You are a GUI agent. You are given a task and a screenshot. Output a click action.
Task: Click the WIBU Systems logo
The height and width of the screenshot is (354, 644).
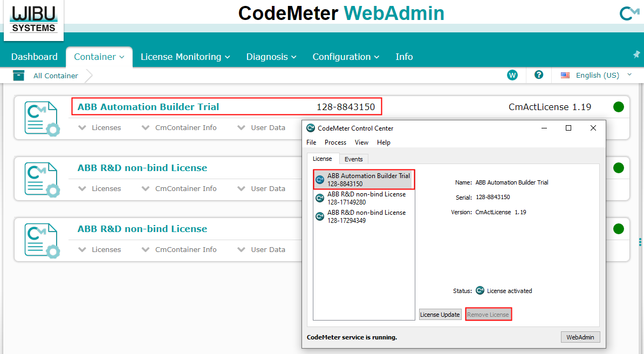point(33,19)
